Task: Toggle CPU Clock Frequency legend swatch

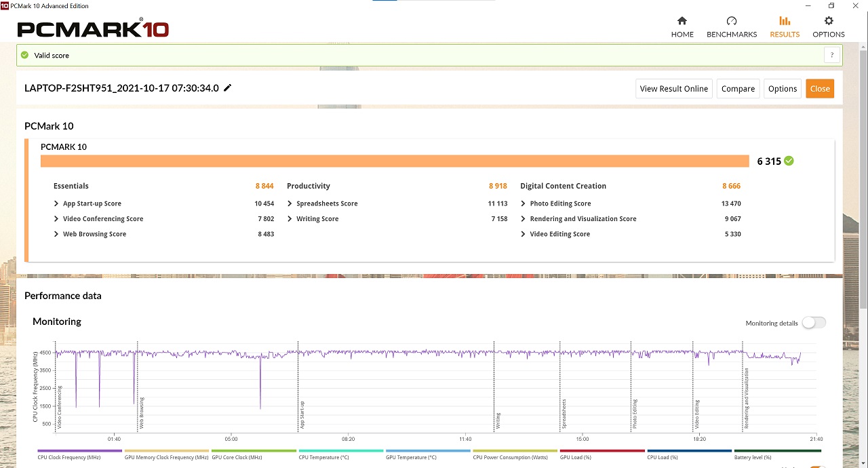Action: pyautogui.click(x=79, y=451)
